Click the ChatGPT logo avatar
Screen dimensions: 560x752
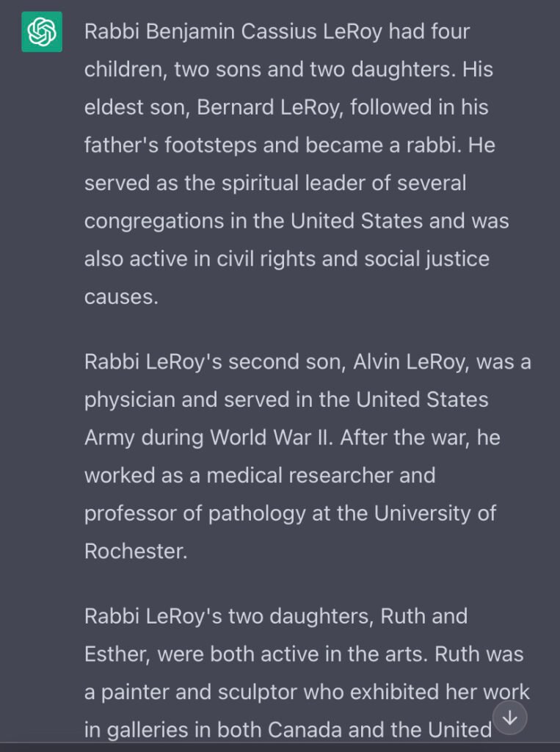click(42, 32)
